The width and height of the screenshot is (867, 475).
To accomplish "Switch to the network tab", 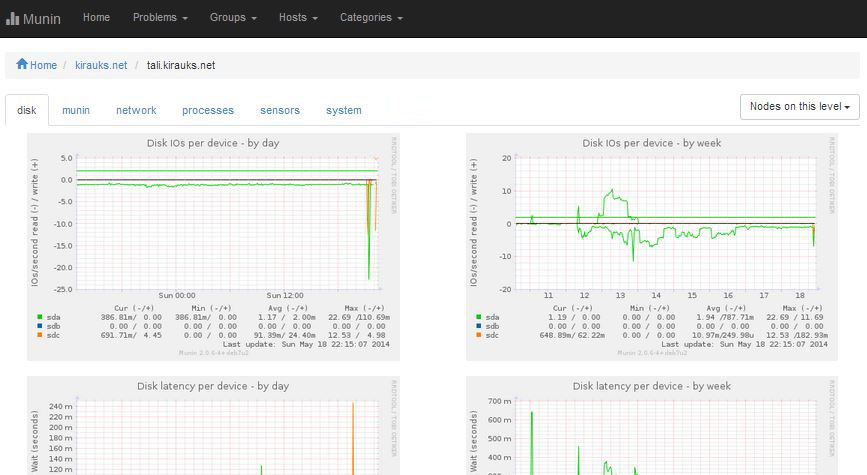I will (x=136, y=110).
